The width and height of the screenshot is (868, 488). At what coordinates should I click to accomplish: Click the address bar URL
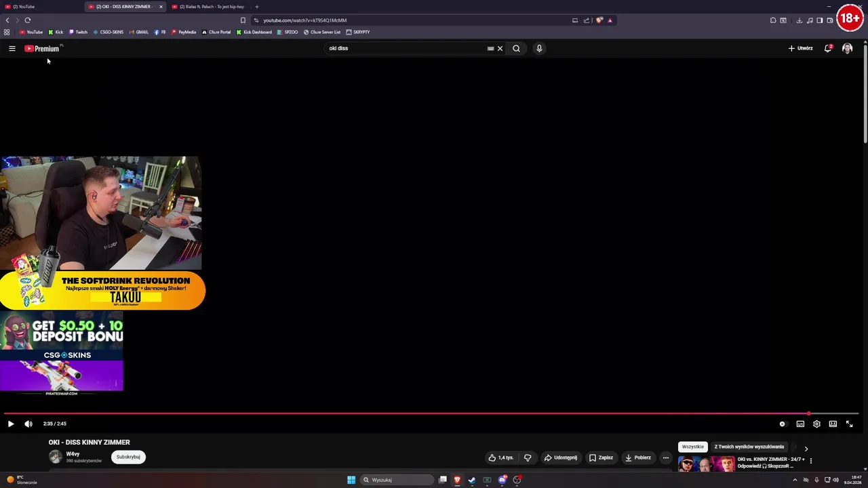pyautogui.click(x=305, y=20)
